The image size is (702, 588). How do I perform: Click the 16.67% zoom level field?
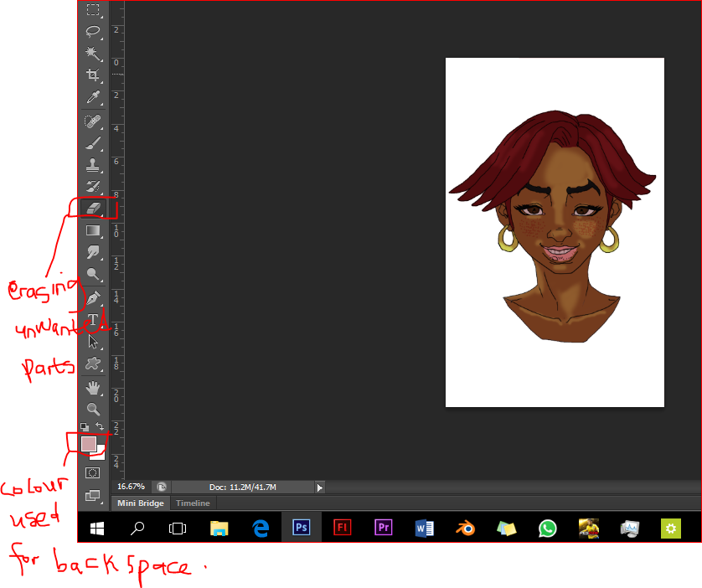point(131,487)
